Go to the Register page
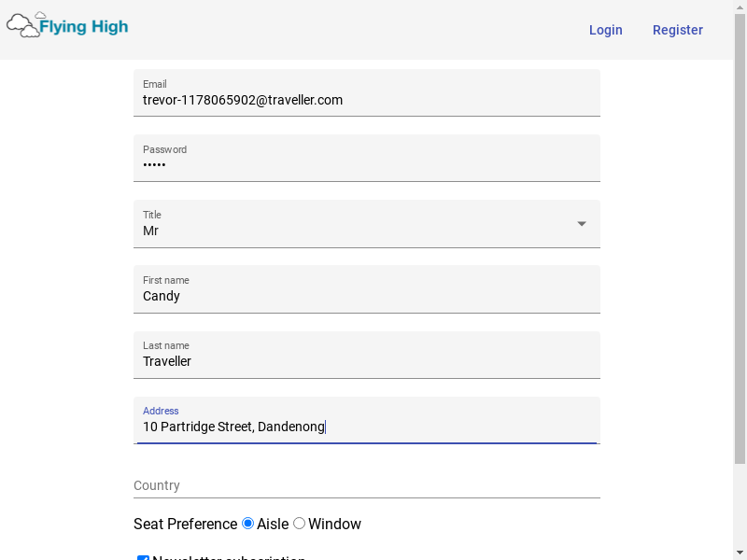Screen dimensions: 747x560 (677, 30)
